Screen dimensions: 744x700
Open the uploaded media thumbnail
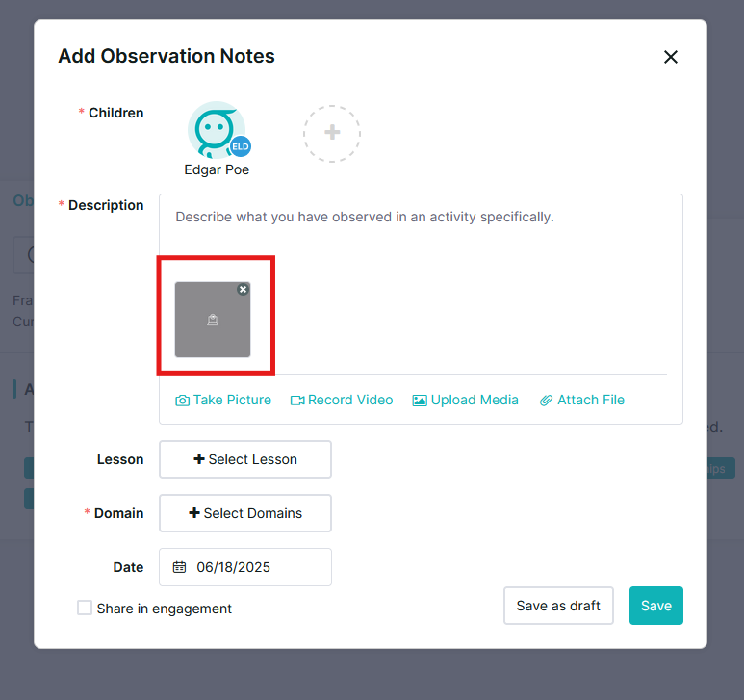[x=213, y=320]
